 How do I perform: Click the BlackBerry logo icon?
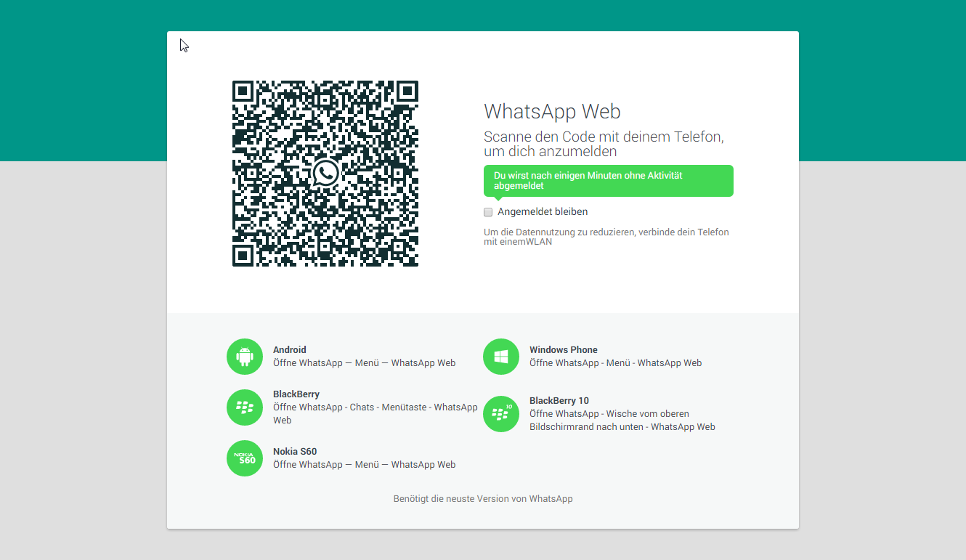(x=245, y=407)
